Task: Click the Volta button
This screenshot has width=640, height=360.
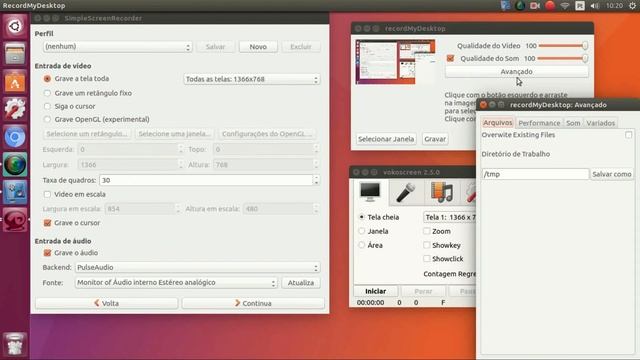Action: (x=107, y=303)
